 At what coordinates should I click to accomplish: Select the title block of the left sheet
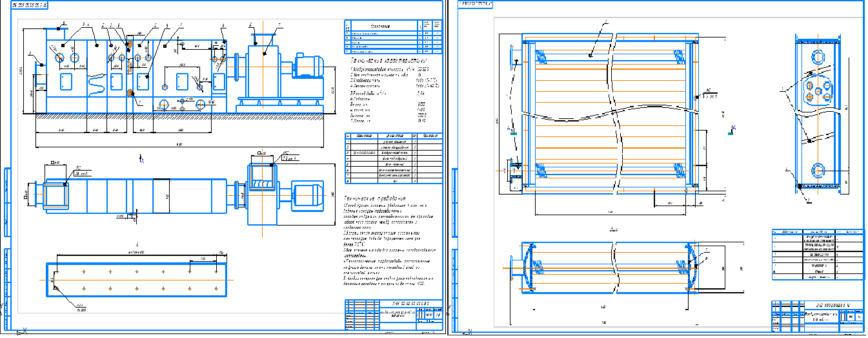[394, 315]
